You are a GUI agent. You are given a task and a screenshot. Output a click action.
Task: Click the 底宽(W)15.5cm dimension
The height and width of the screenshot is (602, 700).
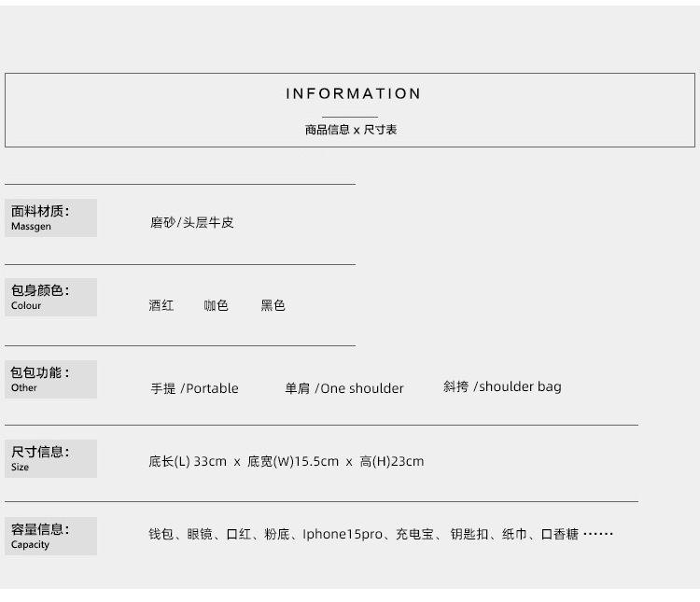pyautogui.click(x=293, y=461)
